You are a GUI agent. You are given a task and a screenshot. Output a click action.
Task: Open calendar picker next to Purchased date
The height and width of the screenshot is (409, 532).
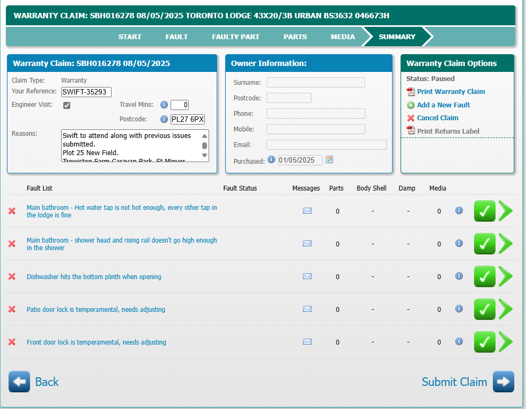tap(329, 160)
